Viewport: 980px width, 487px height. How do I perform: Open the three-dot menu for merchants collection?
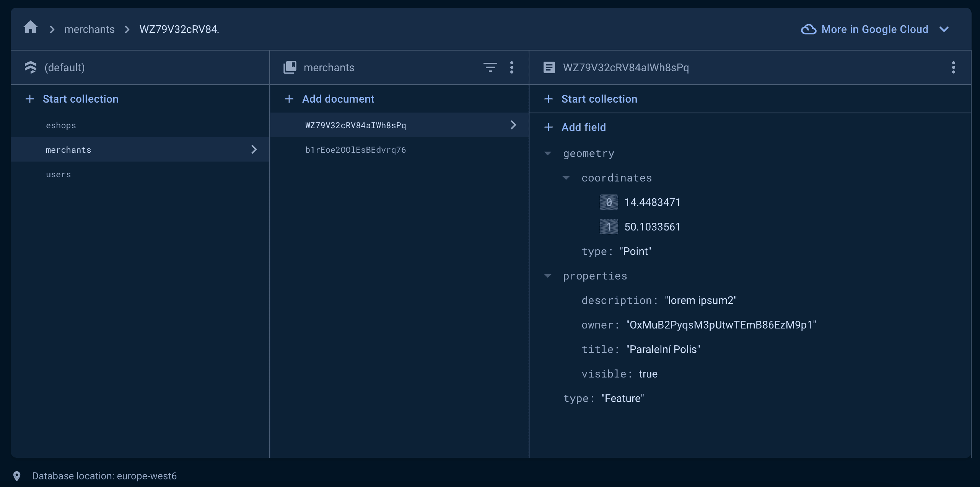pos(512,67)
